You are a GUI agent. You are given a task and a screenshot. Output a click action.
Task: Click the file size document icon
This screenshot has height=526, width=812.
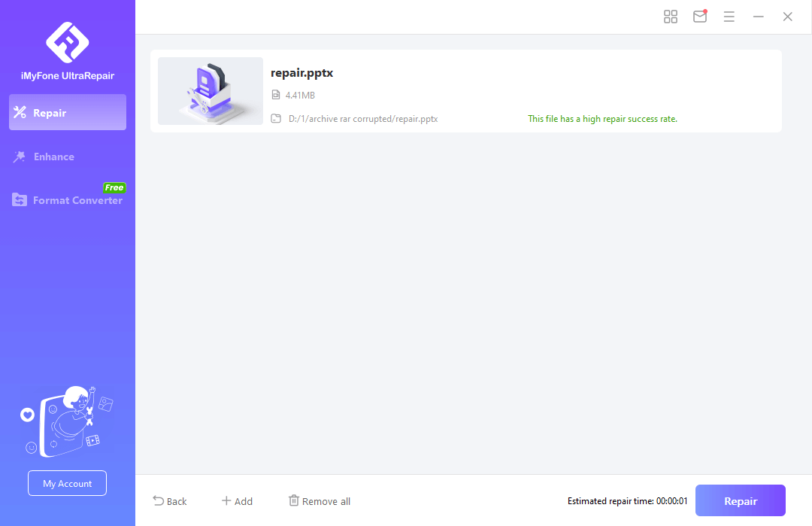point(276,96)
